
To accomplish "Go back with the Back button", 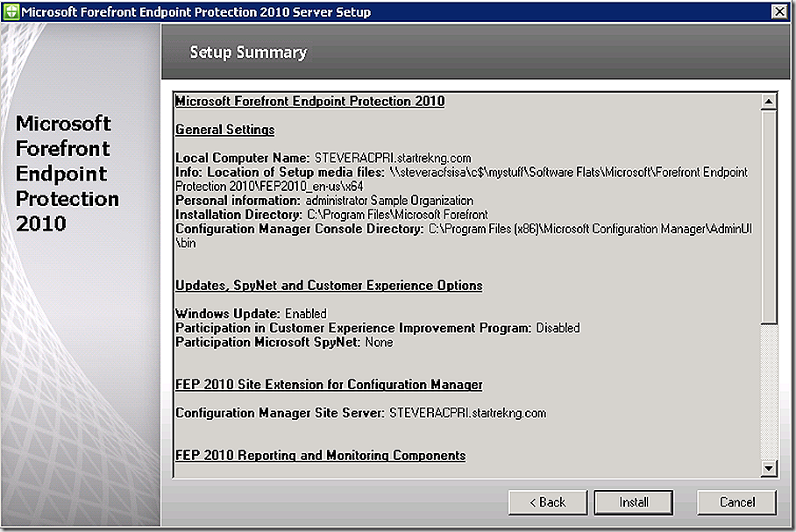I will coord(548,502).
